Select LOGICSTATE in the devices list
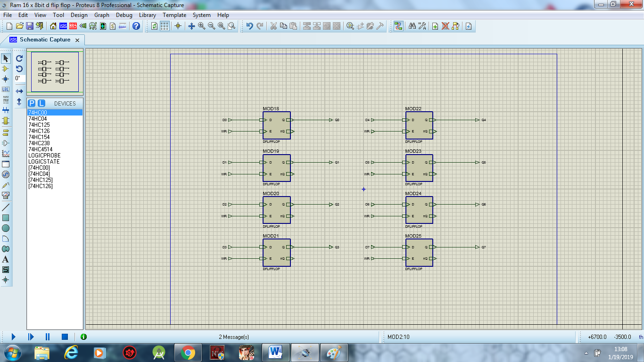The width and height of the screenshot is (644, 362). pyautogui.click(x=55, y=162)
